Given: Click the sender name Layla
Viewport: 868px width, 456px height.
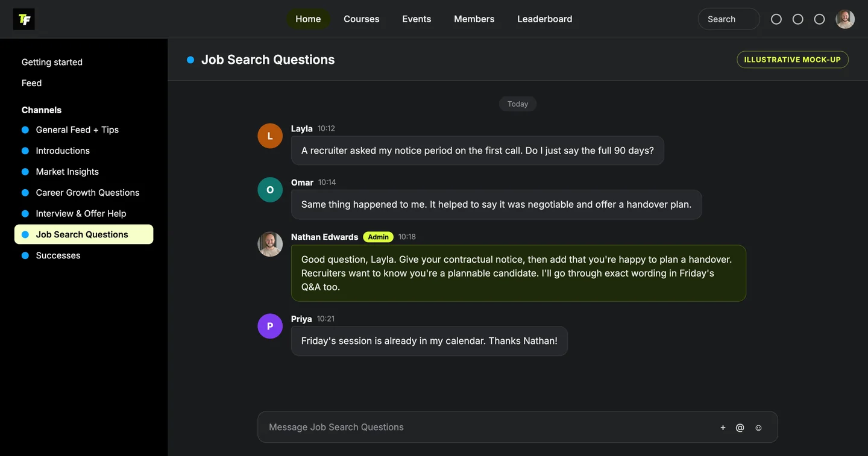Looking at the screenshot, I should [x=301, y=128].
